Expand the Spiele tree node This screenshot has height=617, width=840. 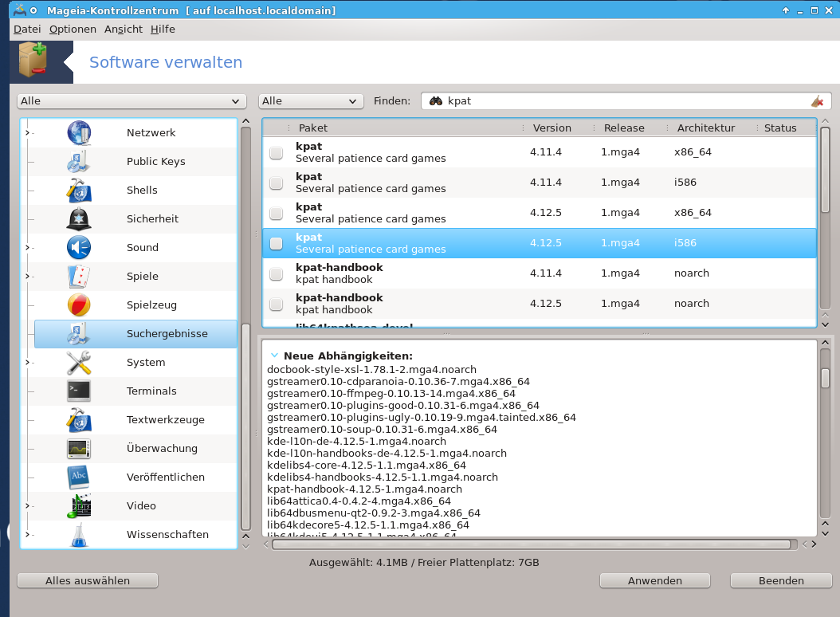click(27, 276)
